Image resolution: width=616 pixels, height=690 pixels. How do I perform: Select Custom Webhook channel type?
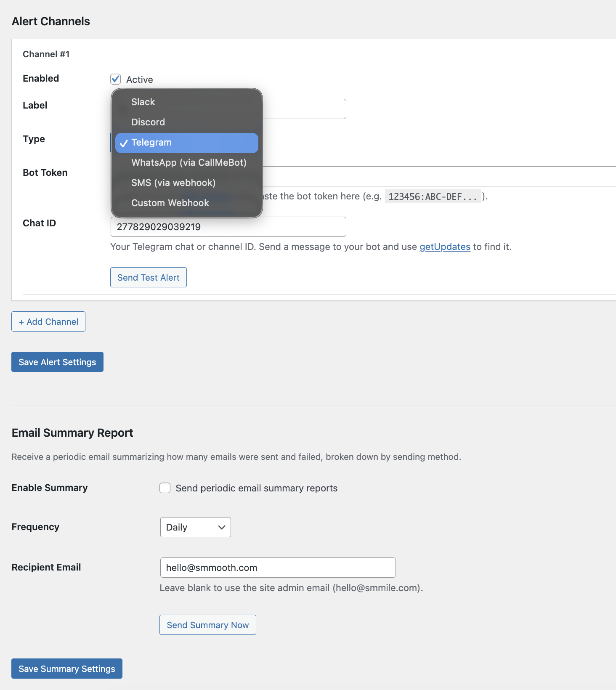click(x=170, y=203)
